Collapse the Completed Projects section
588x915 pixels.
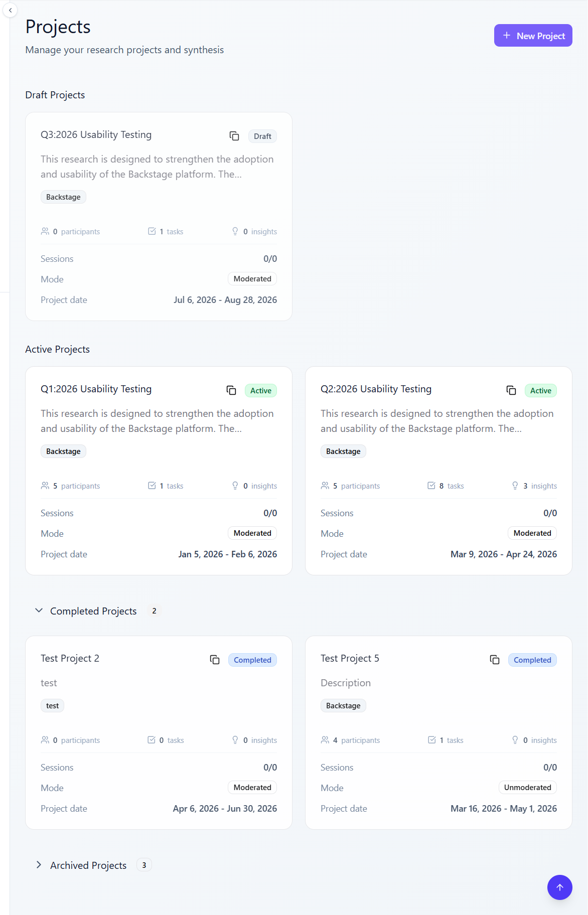(x=39, y=611)
